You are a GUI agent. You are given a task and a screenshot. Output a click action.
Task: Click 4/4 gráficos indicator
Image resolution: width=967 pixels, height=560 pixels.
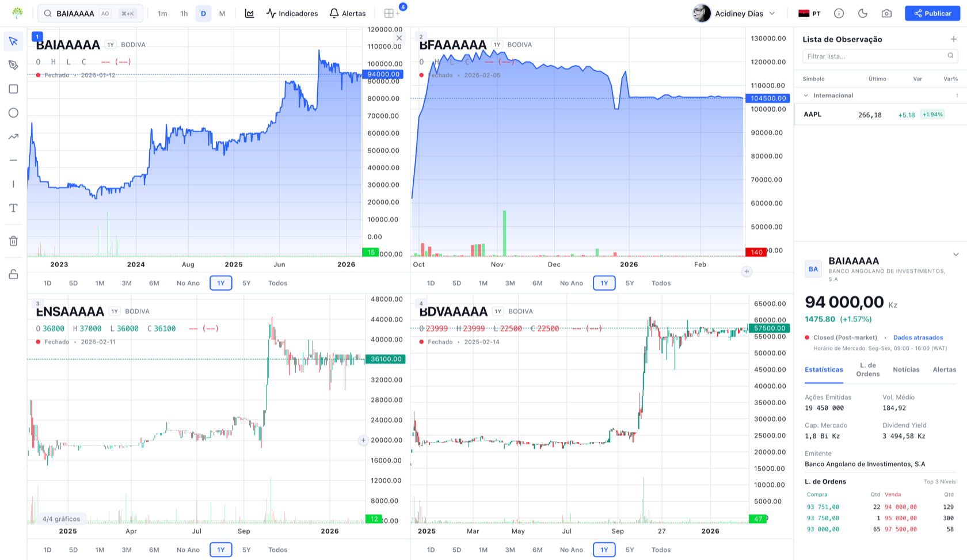62,519
